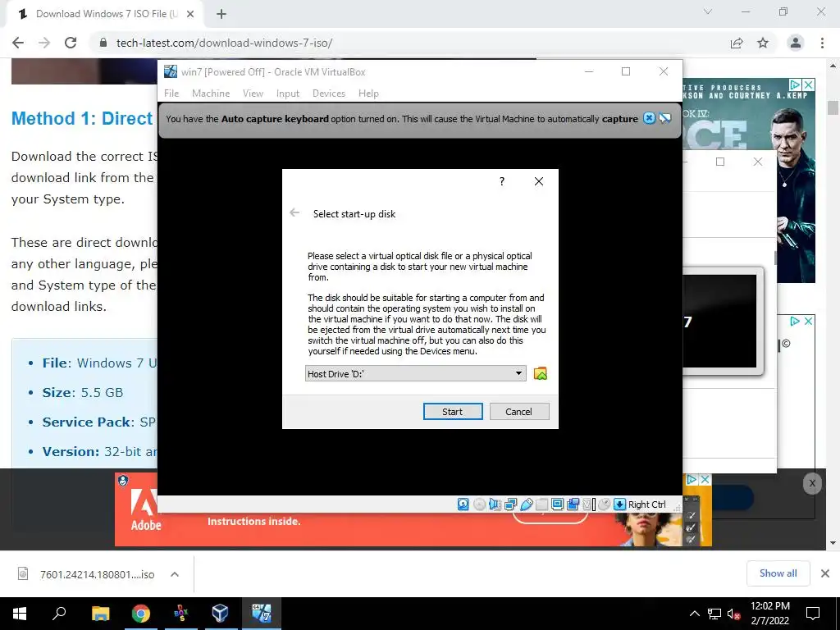This screenshot has width=840, height=630.
Task: Dismiss the Auto capture keyboard notification
Action: 649,118
